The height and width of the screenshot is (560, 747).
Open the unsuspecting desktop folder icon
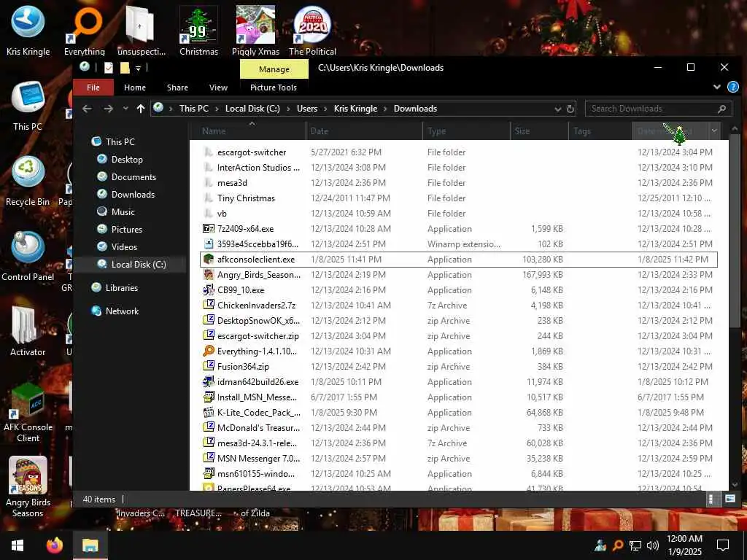coord(141,30)
